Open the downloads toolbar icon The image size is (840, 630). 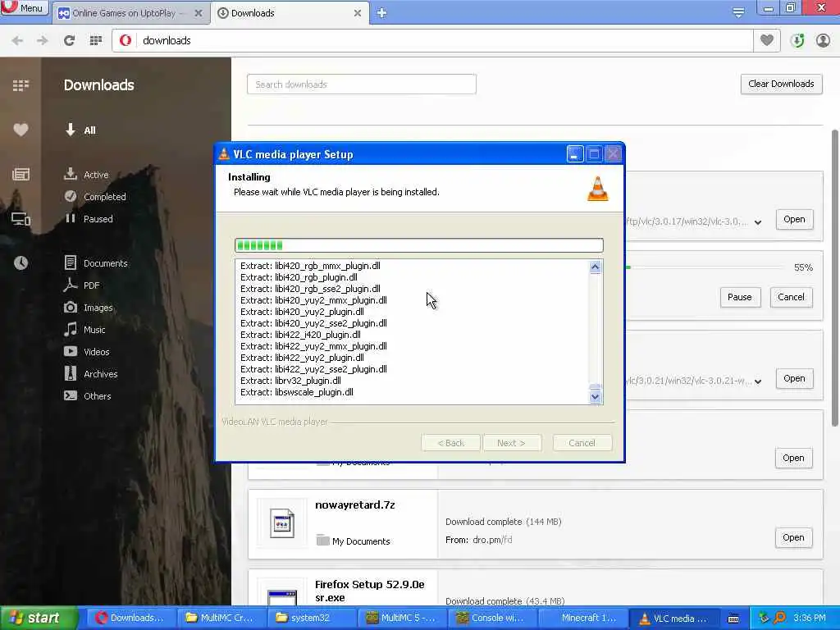point(797,41)
